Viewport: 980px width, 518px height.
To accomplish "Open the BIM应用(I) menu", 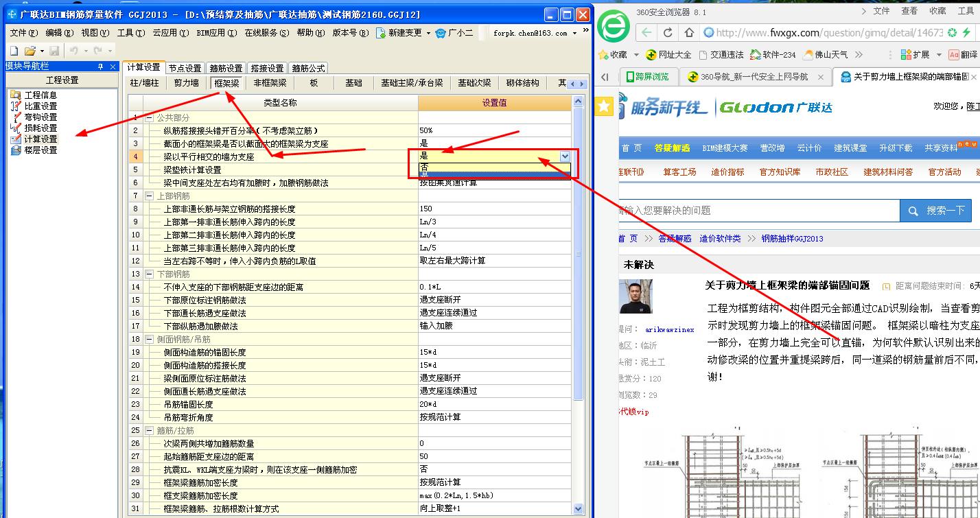I will click(x=217, y=33).
